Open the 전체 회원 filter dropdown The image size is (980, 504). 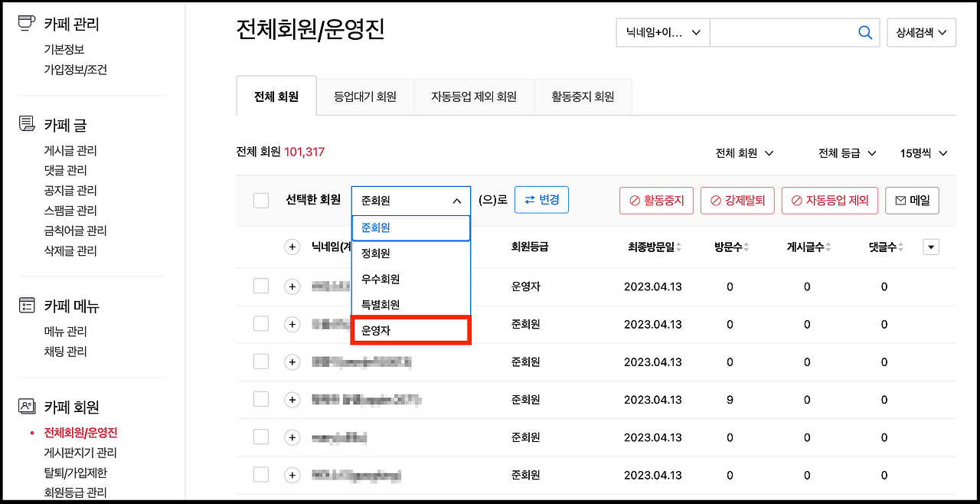point(744,153)
